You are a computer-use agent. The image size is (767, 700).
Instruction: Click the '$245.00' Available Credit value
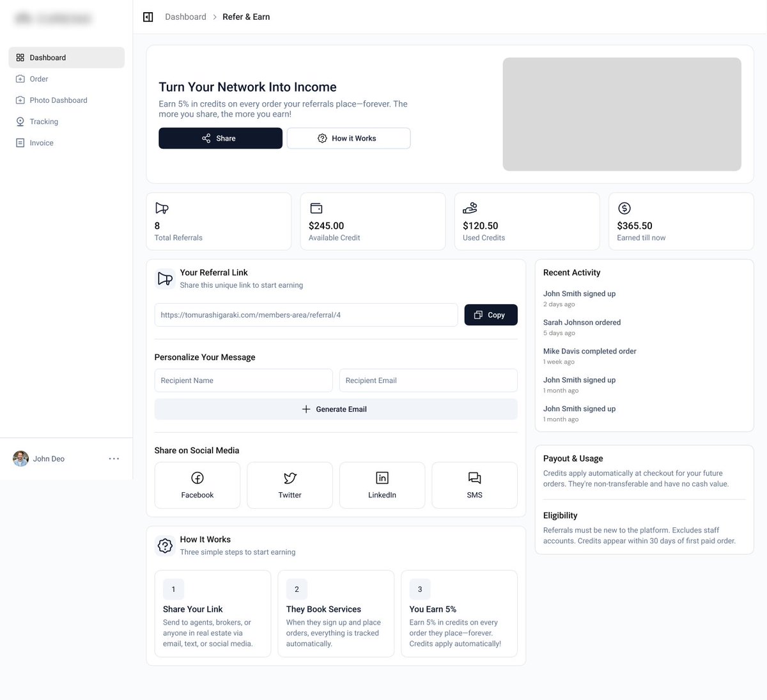326,226
